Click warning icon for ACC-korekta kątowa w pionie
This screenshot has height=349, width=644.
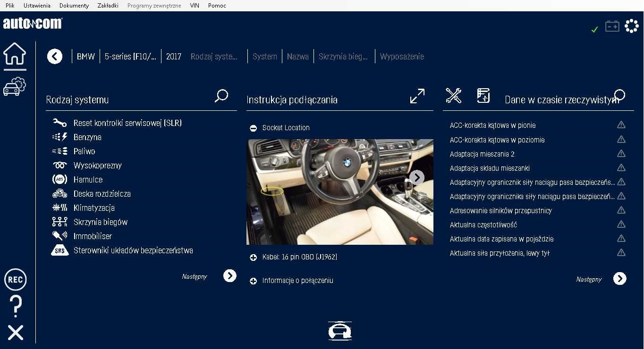[621, 125]
